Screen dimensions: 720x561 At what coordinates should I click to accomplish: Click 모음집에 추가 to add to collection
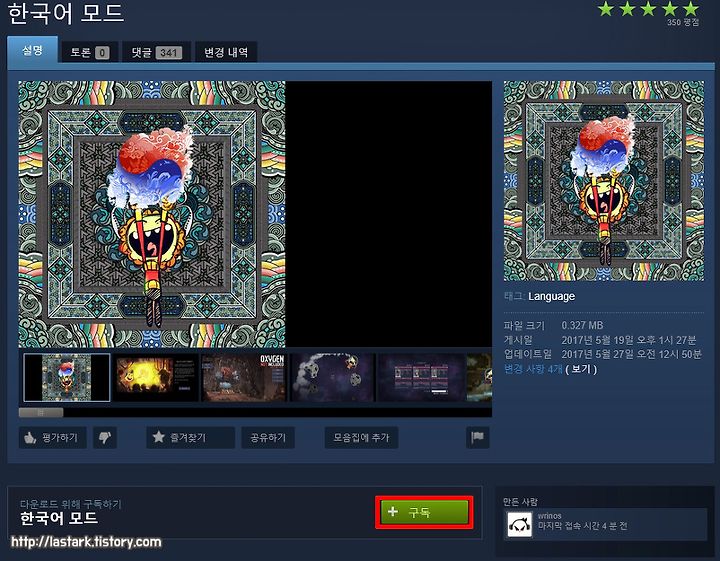point(361,438)
